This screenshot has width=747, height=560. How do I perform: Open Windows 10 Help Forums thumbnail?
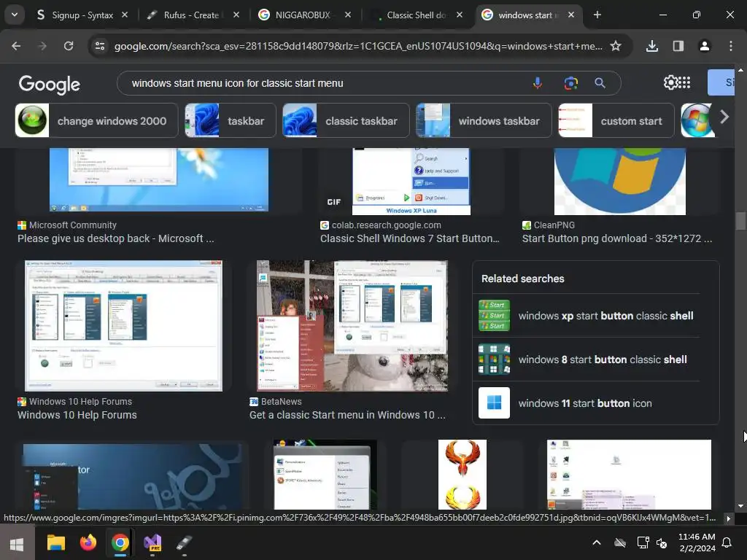pos(123,326)
